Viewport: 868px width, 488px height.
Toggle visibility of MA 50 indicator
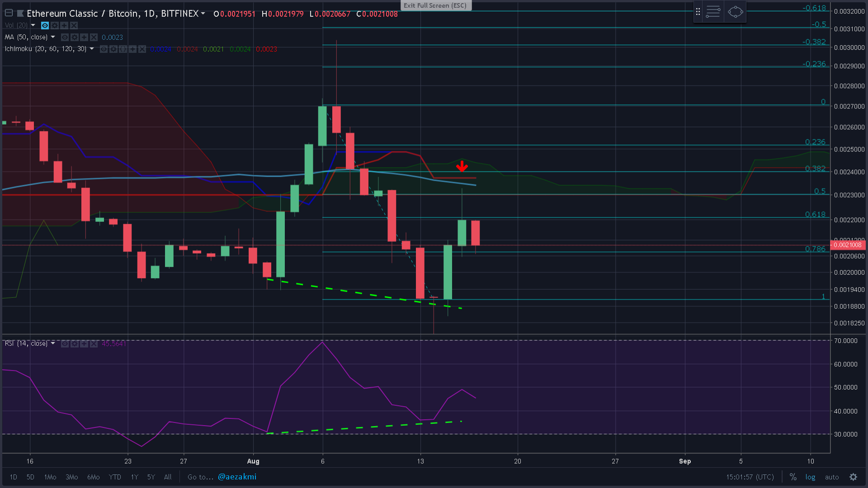pyautogui.click(x=65, y=37)
